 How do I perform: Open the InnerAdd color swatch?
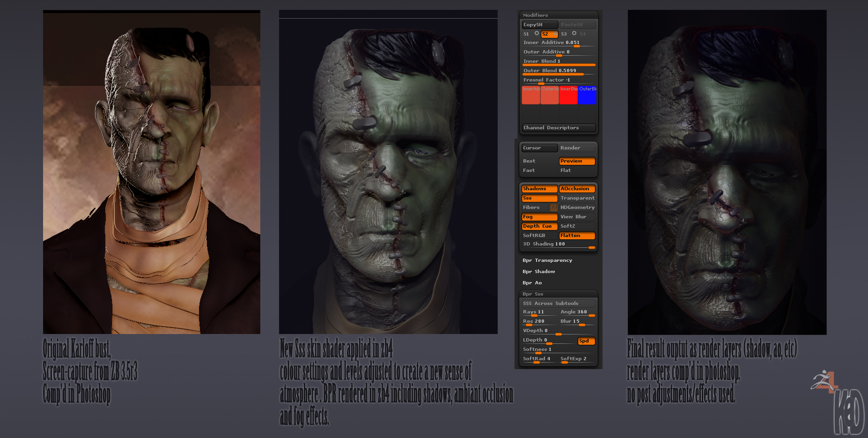[531, 95]
